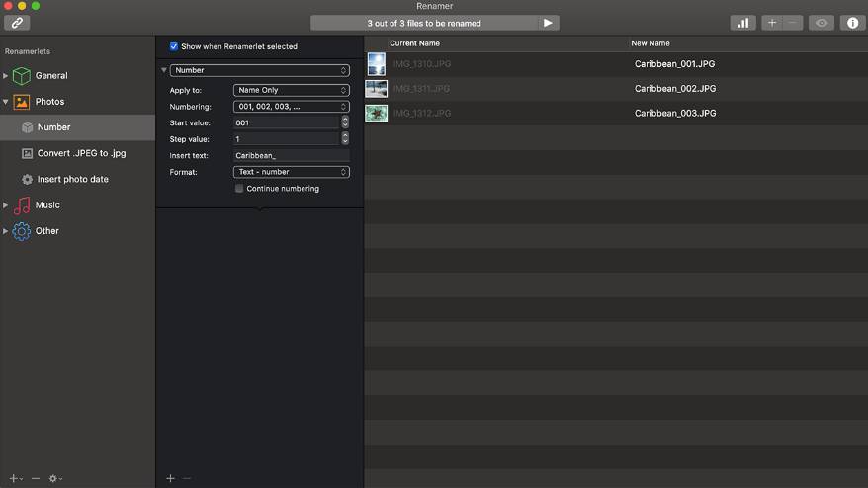Expand the Music category
The width and height of the screenshot is (868, 488).
coord(6,205)
